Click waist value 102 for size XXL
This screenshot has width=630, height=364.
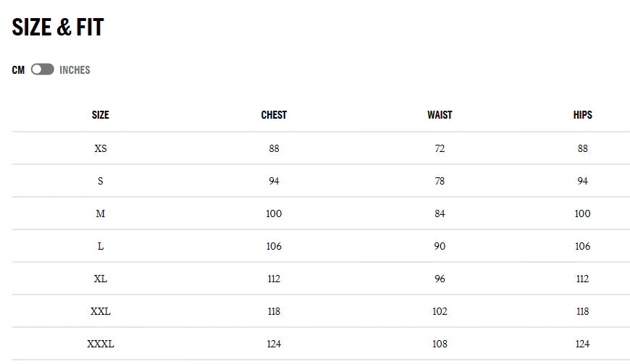440,311
